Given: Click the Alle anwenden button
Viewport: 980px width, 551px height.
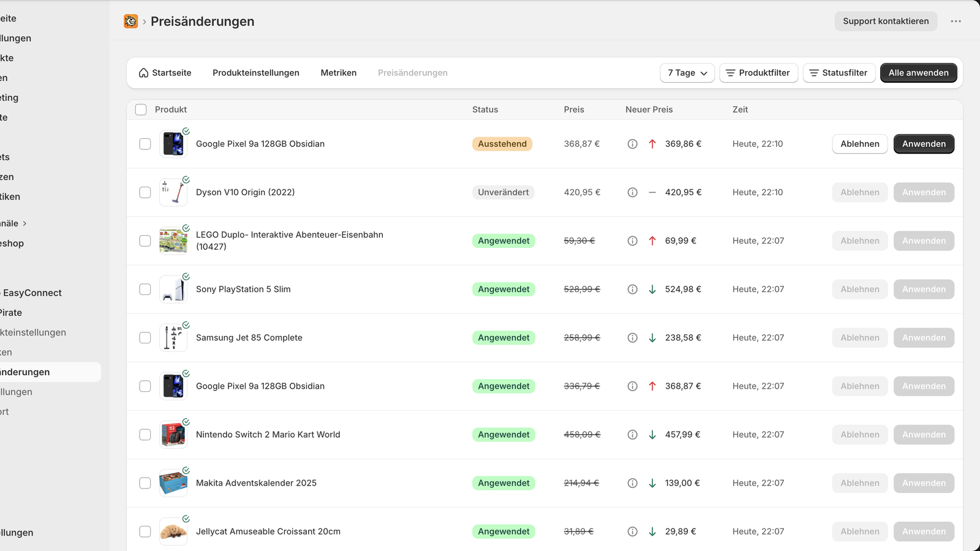Looking at the screenshot, I should [x=918, y=73].
